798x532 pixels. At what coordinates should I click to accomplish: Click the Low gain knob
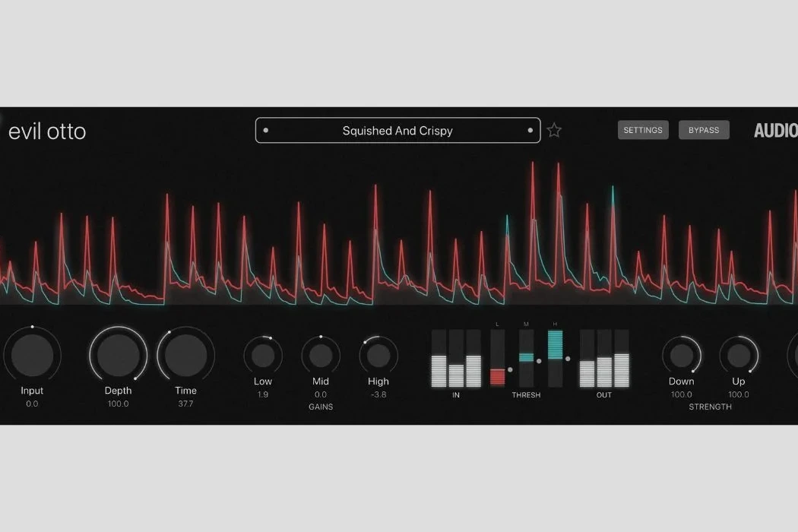coord(263,355)
